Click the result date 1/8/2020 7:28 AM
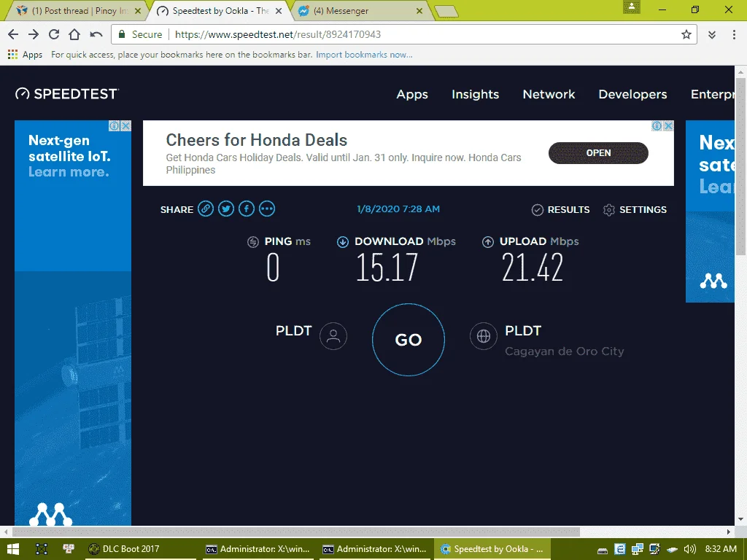747x560 pixels. click(398, 209)
